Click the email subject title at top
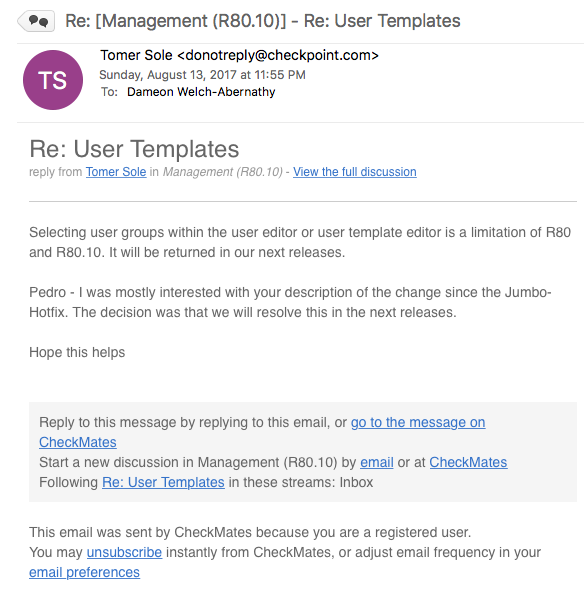The height and width of the screenshot is (589, 584). click(x=263, y=21)
